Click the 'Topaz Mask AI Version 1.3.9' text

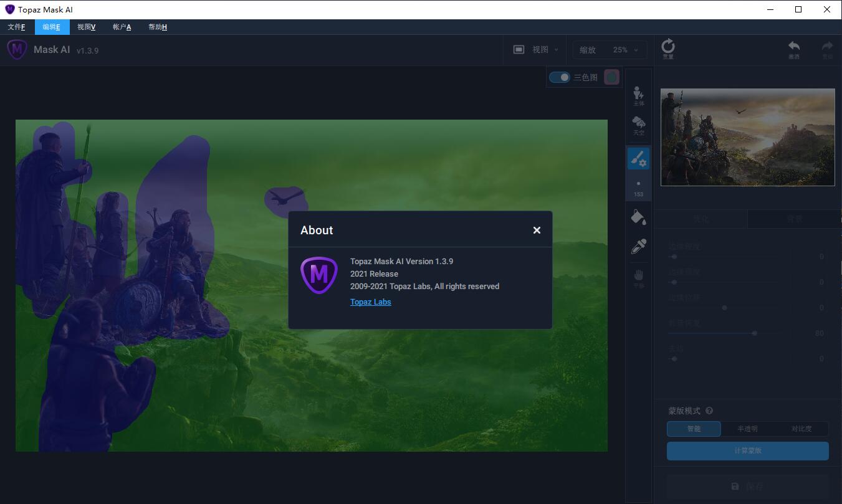tap(401, 261)
